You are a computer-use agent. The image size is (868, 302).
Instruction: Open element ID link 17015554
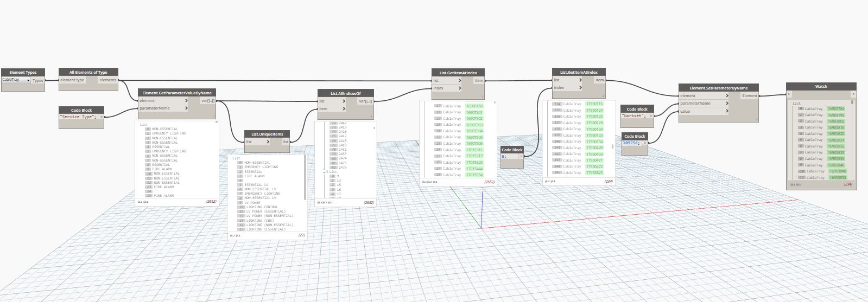pyautogui.click(x=474, y=175)
